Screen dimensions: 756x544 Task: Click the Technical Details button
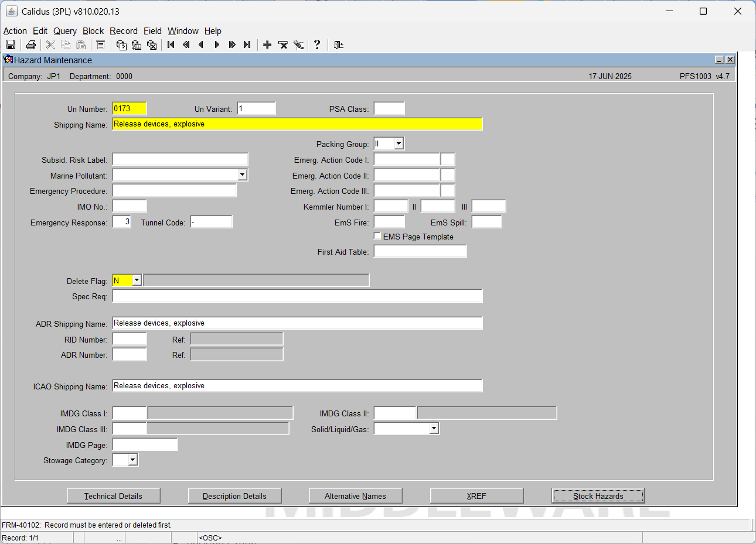click(x=113, y=496)
